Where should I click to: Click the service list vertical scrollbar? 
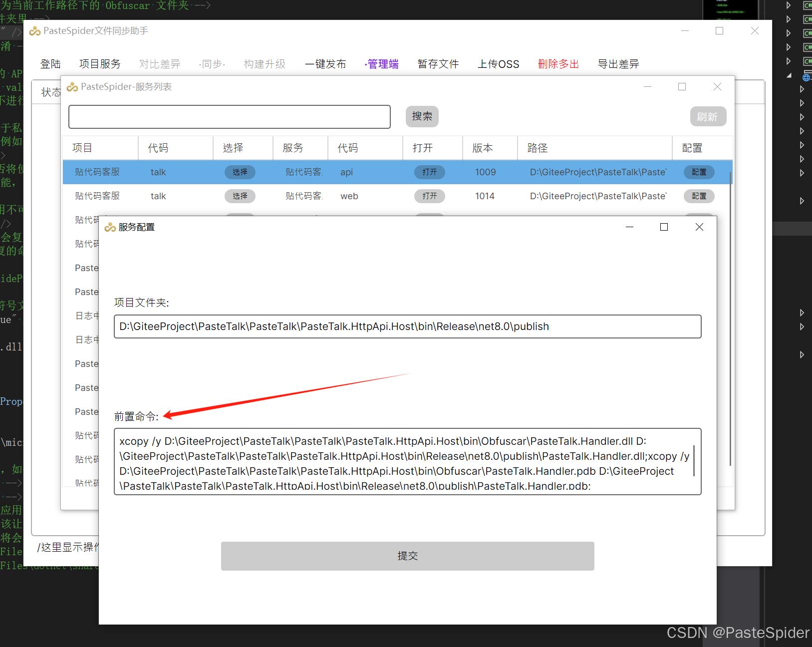tap(731, 320)
